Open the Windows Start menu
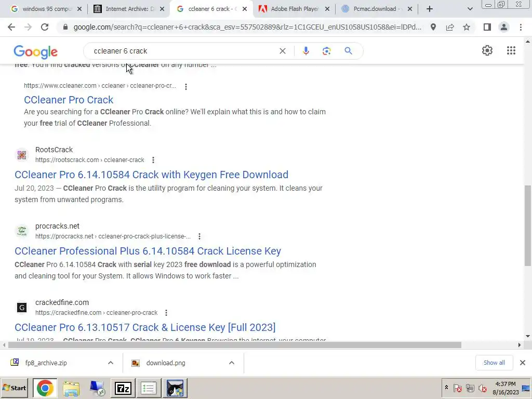 click(x=15, y=388)
